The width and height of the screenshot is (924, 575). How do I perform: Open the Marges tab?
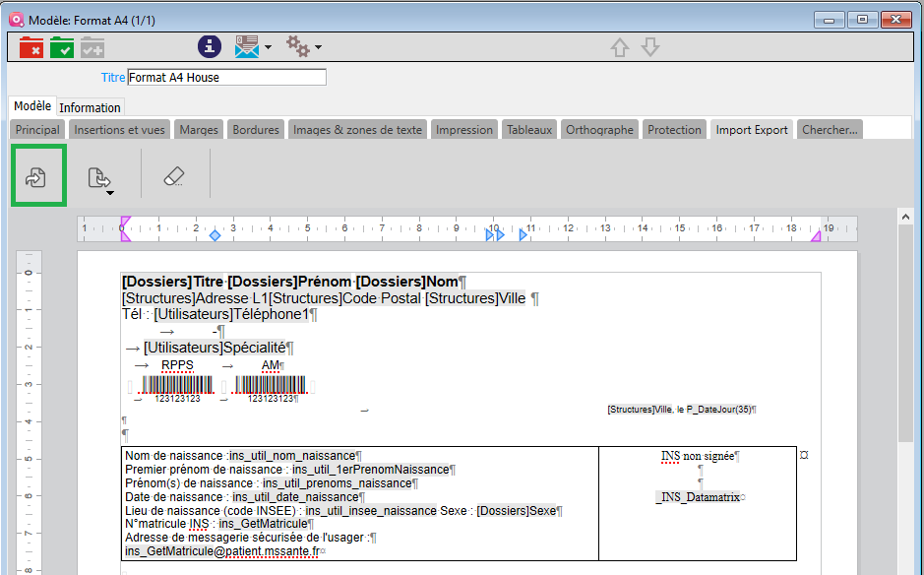tap(199, 130)
